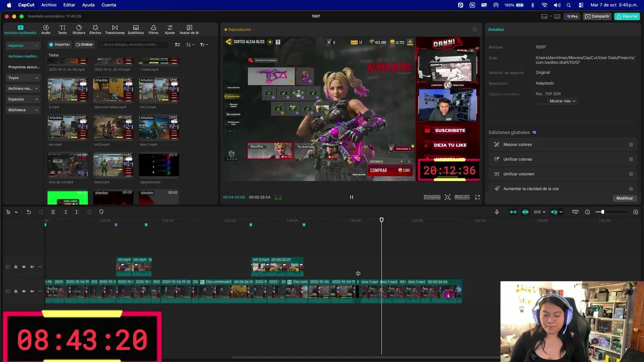The height and width of the screenshot is (362, 644).
Task: Enable Unificar colores toggle
Action: [x=631, y=159]
